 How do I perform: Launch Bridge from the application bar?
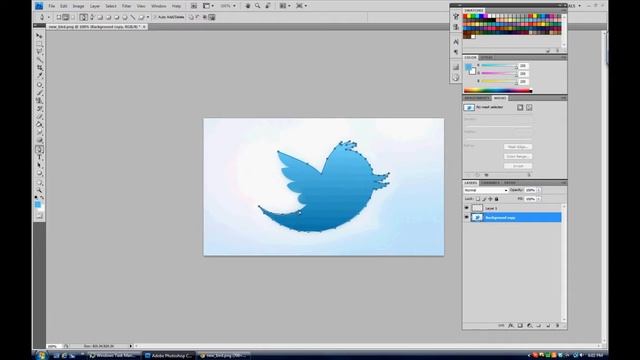(194, 6)
